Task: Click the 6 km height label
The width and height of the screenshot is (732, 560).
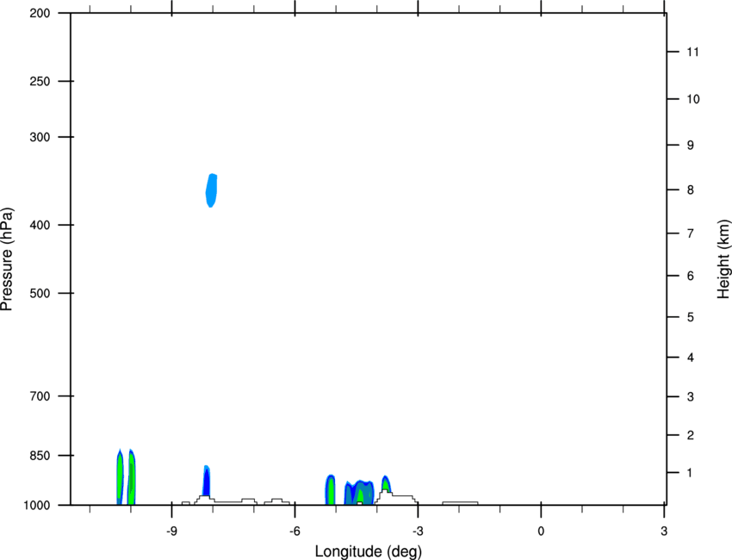Action: [x=691, y=276]
